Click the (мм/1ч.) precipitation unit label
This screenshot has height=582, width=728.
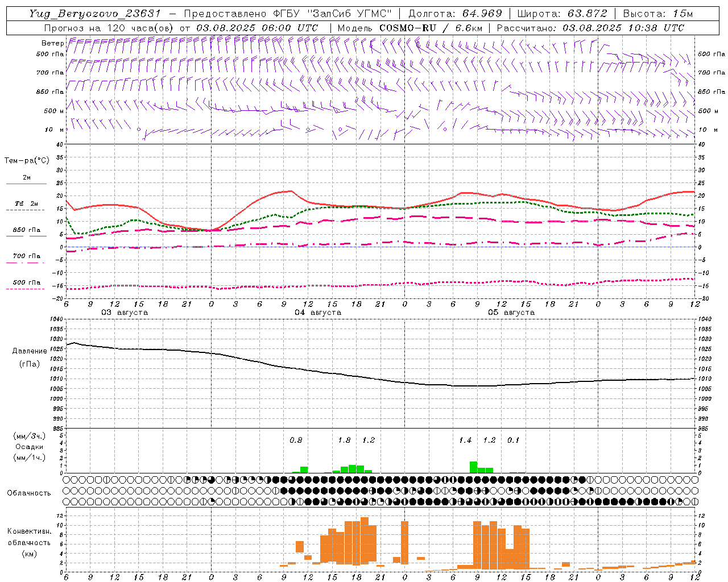click(x=30, y=458)
